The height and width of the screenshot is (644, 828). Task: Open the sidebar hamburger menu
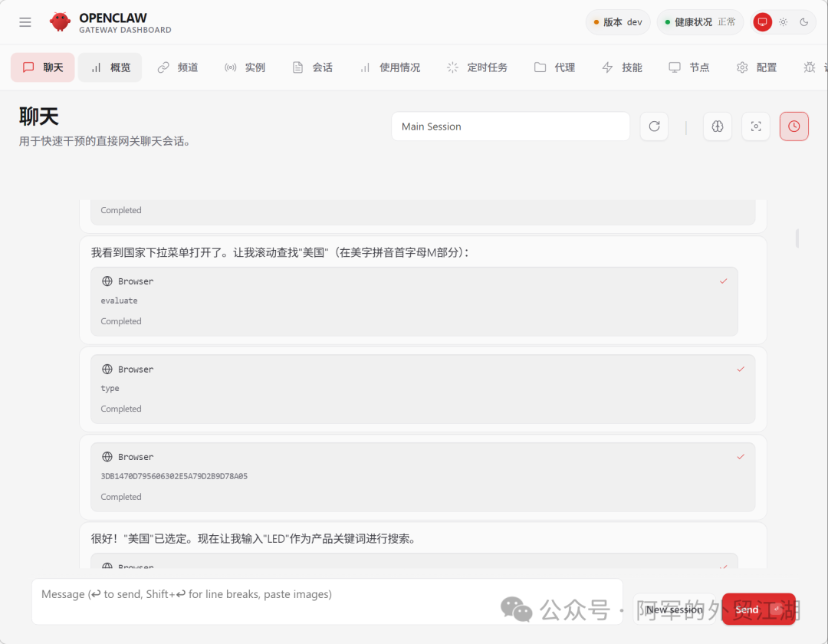[25, 21]
